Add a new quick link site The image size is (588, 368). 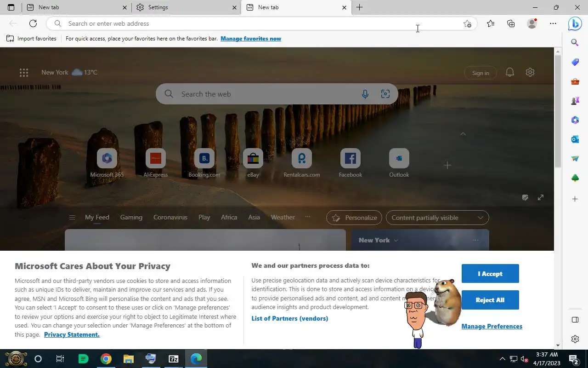point(447,165)
